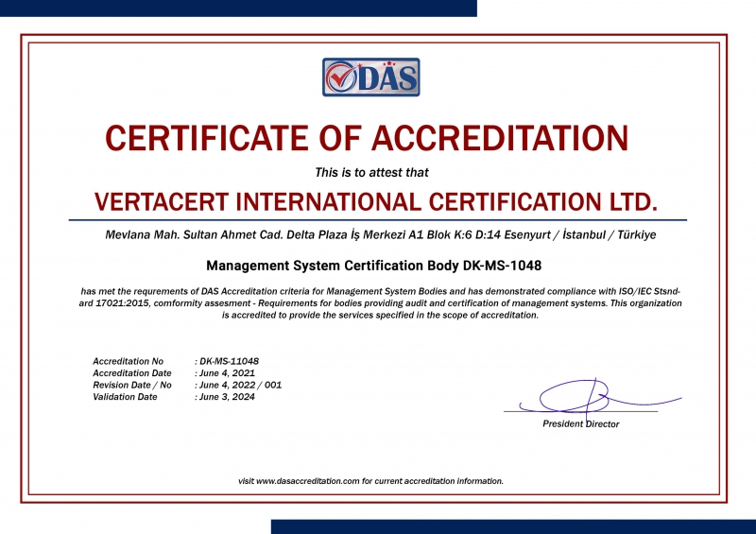Viewport: 756px width, 534px height.
Task: Select the DK-MS-11048 accreditation number
Action: 230,361
